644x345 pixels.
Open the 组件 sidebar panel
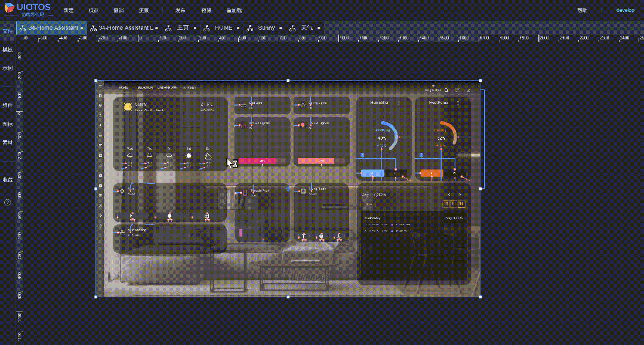pyautogui.click(x=7, y=106)
